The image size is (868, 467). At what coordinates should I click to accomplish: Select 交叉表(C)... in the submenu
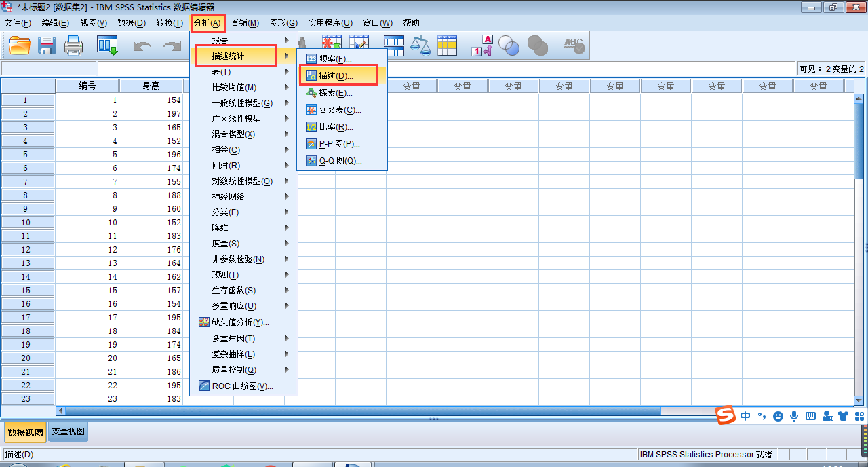tap(342, 110)
